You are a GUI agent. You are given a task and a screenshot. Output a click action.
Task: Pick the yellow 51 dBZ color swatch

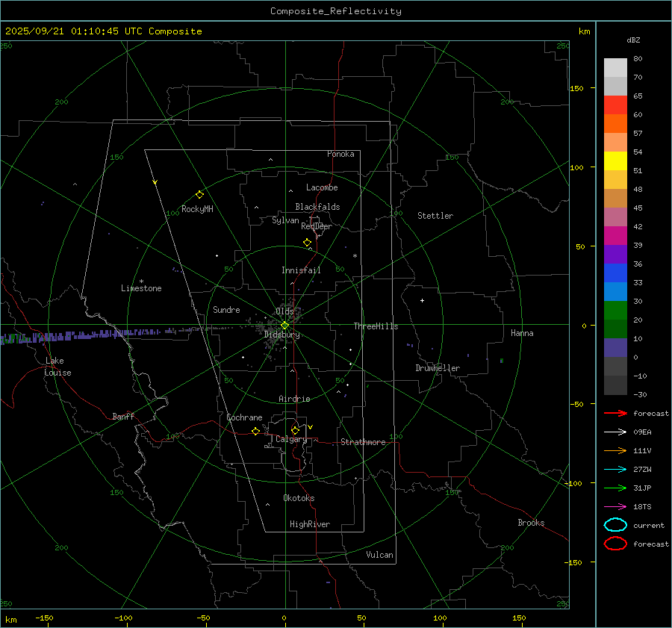tap(615, 161)
